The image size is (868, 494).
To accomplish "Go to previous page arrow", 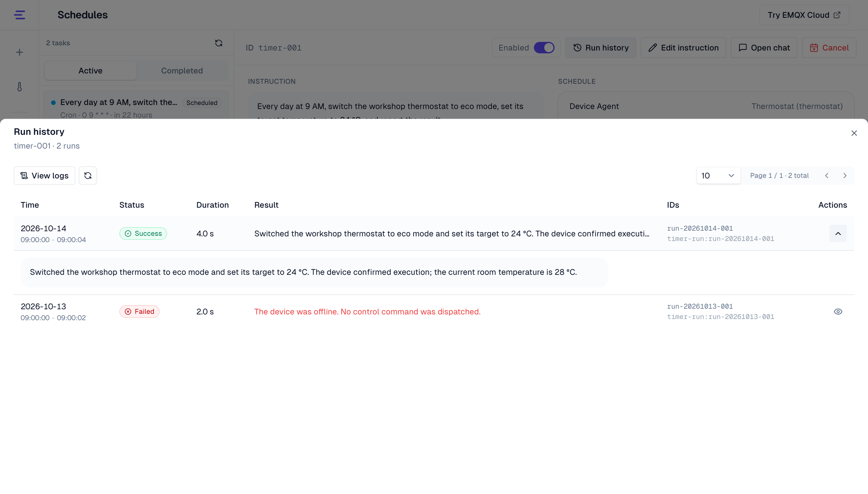I will pos(827,175).
